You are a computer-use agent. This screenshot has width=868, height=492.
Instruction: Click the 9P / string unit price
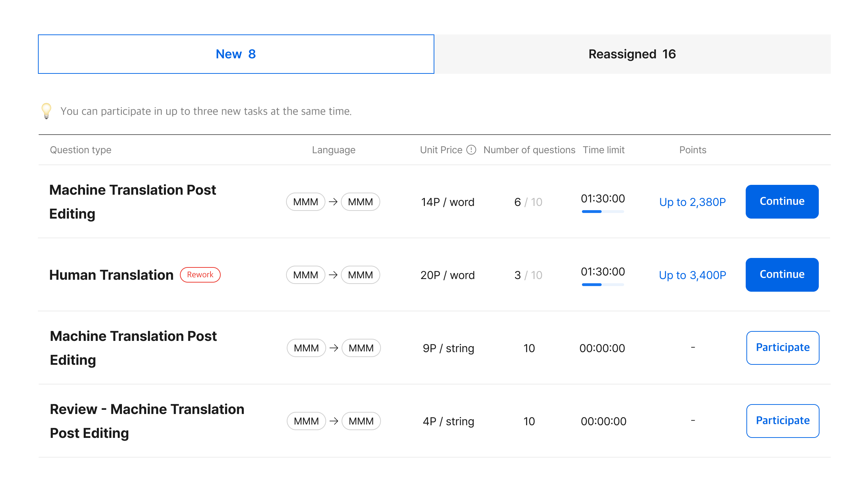tap(448, 348)
